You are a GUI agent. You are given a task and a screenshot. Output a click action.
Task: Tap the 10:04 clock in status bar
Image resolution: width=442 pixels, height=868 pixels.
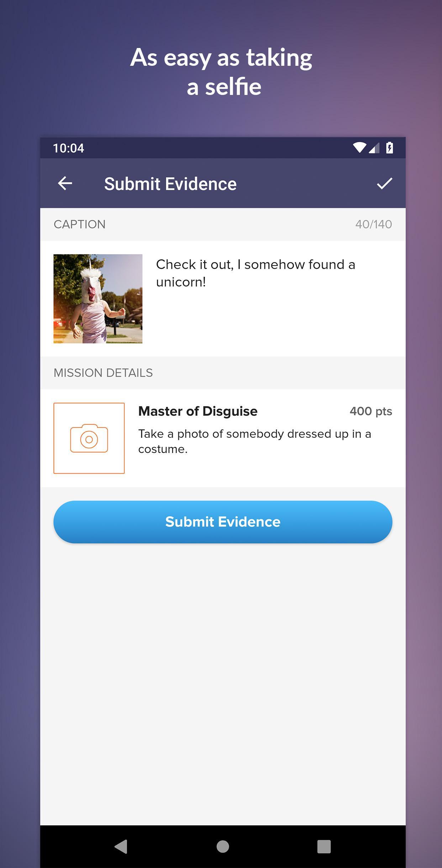click(68, 148)
